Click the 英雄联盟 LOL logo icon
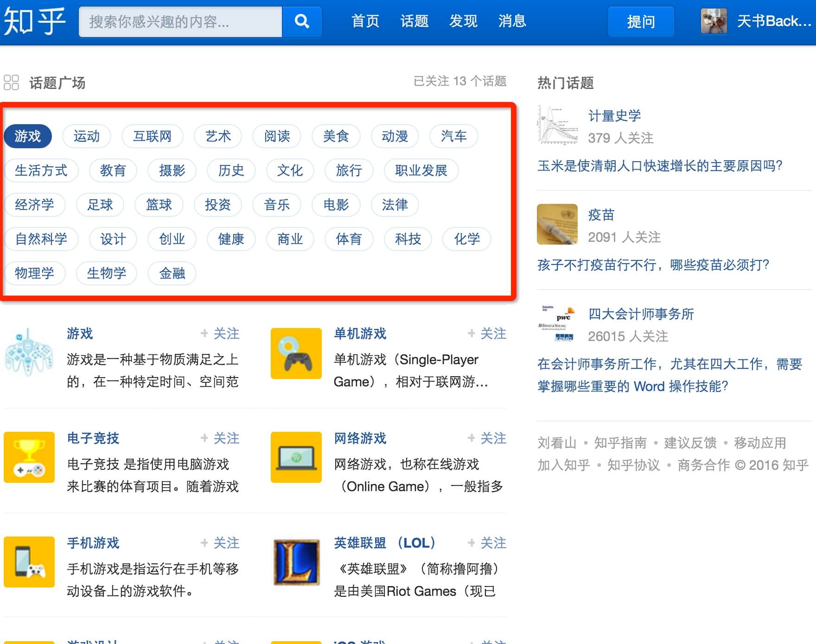Screen dimensions: 816x644 pos(296,562)
